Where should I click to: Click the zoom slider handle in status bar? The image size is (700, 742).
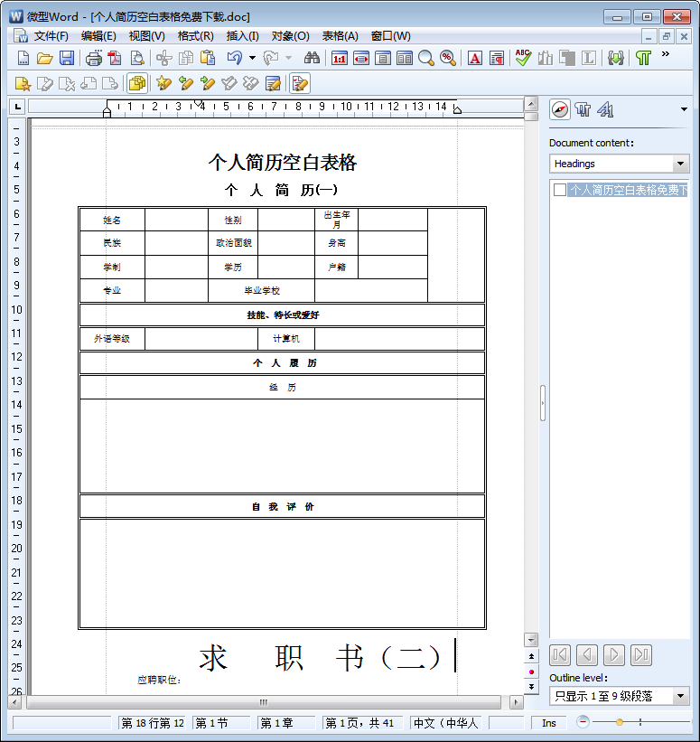tap(620, 722)
